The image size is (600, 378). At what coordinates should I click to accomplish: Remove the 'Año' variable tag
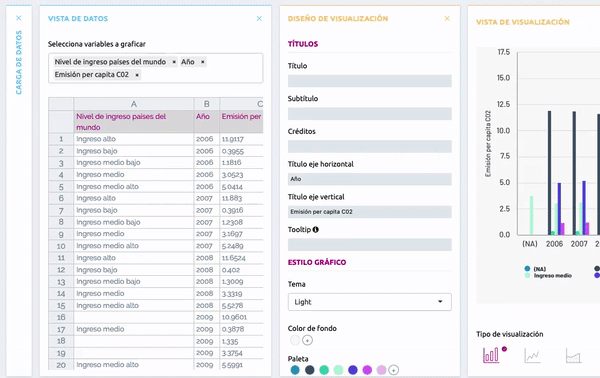point(203,62)
